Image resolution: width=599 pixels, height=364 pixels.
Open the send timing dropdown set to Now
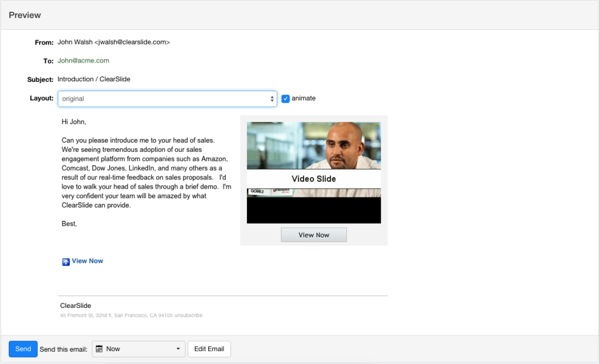[x=138, y=349]
